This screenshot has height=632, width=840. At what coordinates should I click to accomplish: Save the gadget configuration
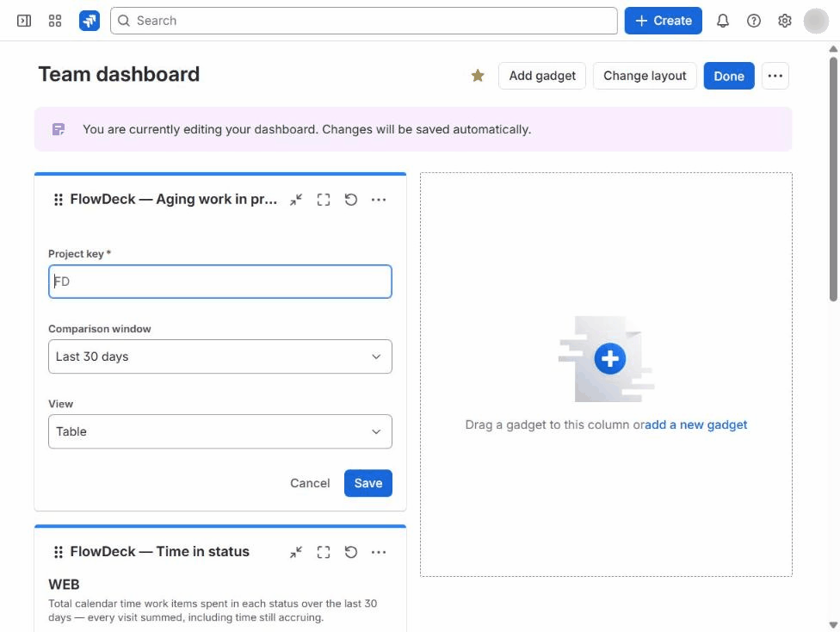pyautogui.click(x=368, y=483)
